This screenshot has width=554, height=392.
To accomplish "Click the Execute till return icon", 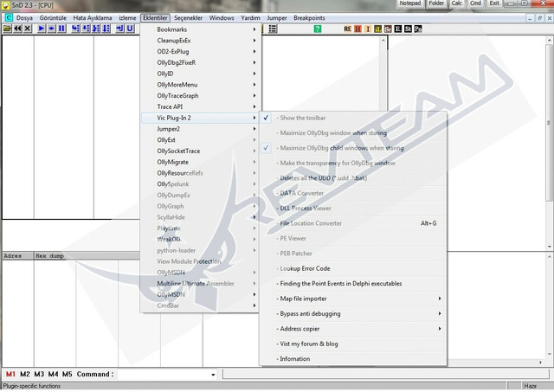I will pyautogui.click(x=119, y=29).
